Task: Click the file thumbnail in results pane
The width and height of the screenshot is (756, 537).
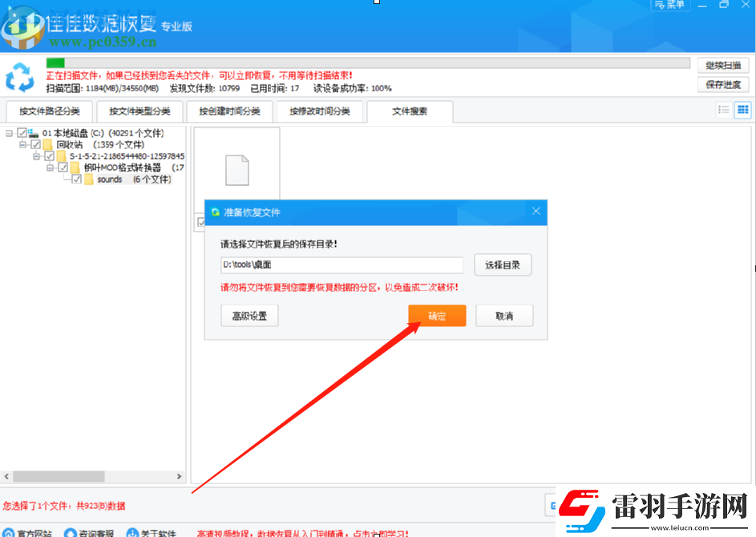Action: pos(237,170)
